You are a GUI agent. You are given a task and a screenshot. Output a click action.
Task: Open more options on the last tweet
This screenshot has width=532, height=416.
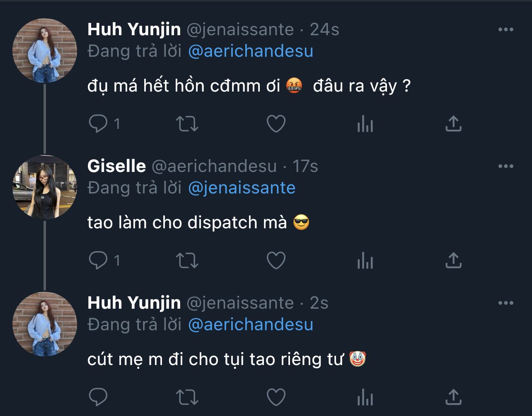(505, 303)
